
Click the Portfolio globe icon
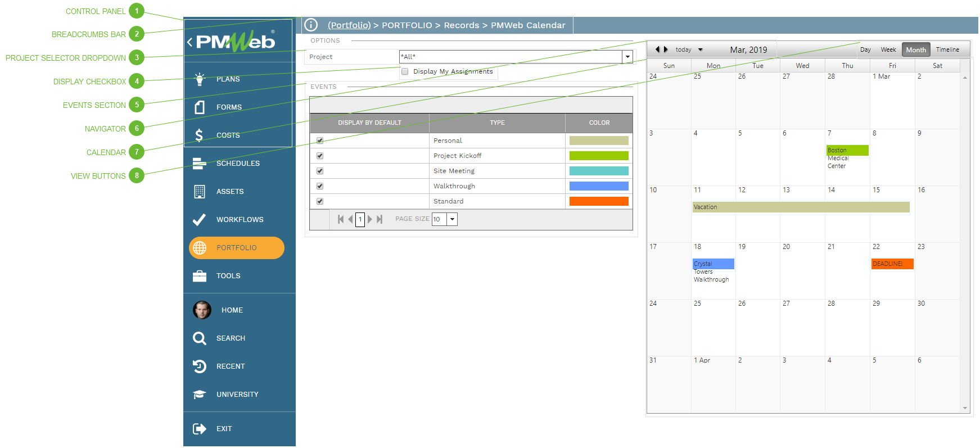point(200,247)
